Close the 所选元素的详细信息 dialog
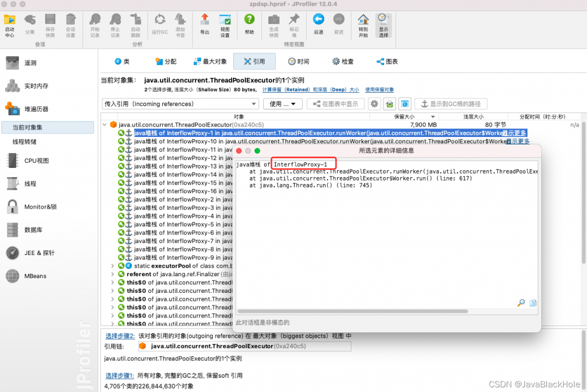Screen dimensions: 587x392 239,151
